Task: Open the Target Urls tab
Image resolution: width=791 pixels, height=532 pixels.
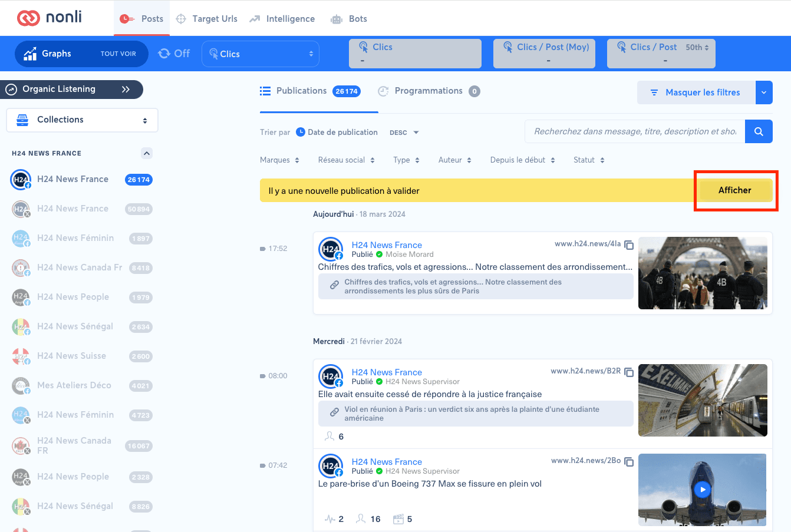Action: (x=207, y=19)
